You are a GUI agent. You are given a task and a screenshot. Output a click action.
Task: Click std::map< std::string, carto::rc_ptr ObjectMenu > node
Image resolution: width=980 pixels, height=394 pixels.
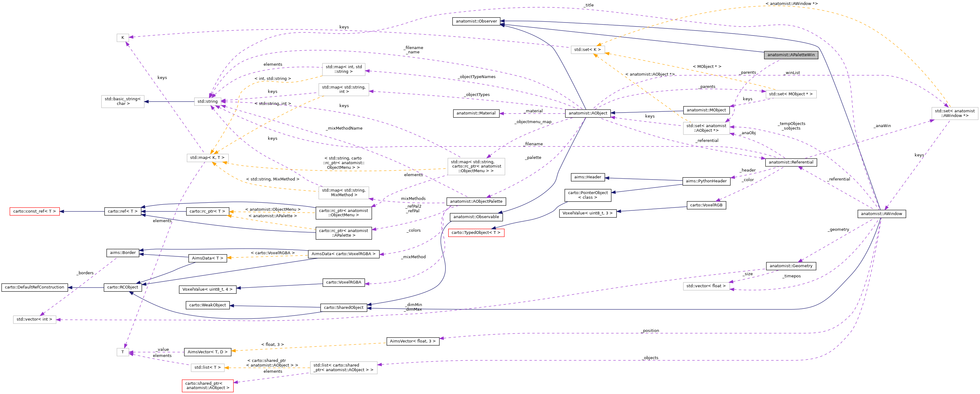pyautogui.click(x=476, y=167)
